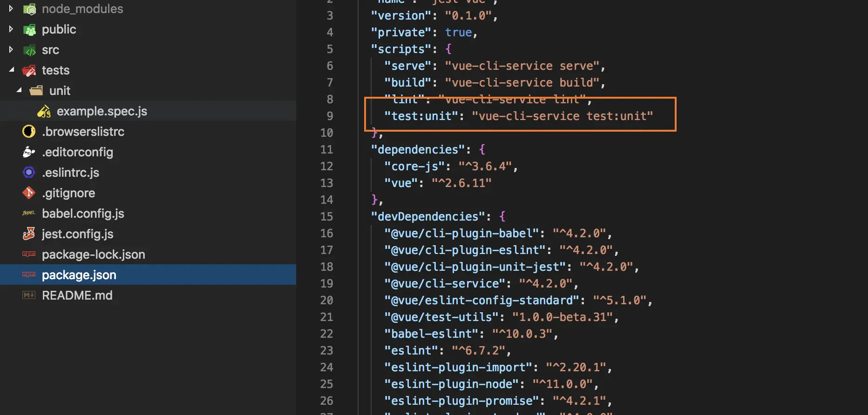Screen dimensions: 868x415
Task: Click the "0.1.0" version value
Action: (468, 15)
